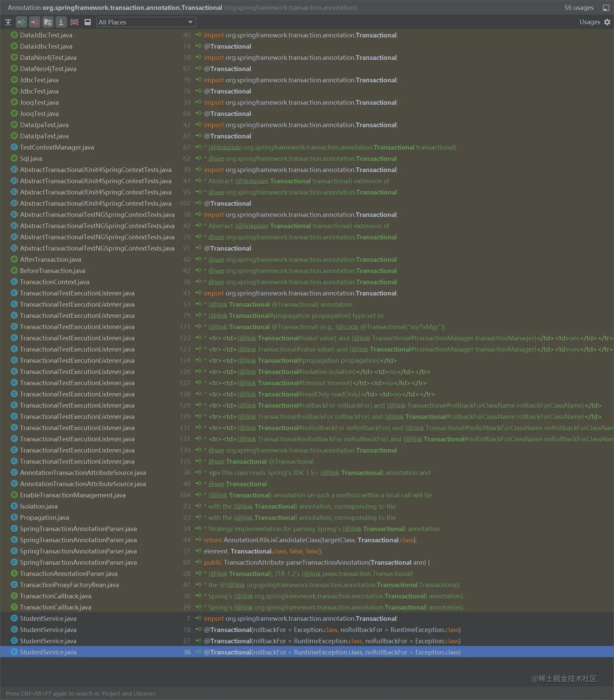The width and height of the screenshot is (614, 700).
Task: Select SpringTransactionAnnotationParser.java line 44 return usage
Action: coord(307,540)
